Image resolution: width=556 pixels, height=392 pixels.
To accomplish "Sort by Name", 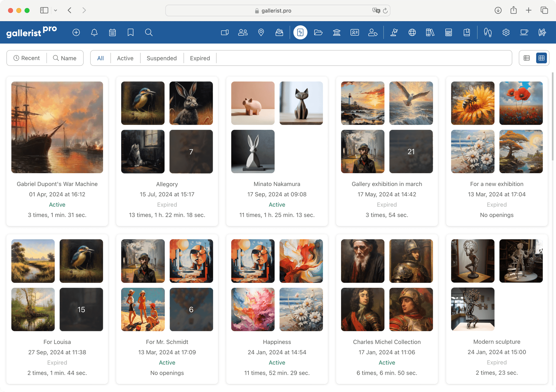I will coord(65,58).
